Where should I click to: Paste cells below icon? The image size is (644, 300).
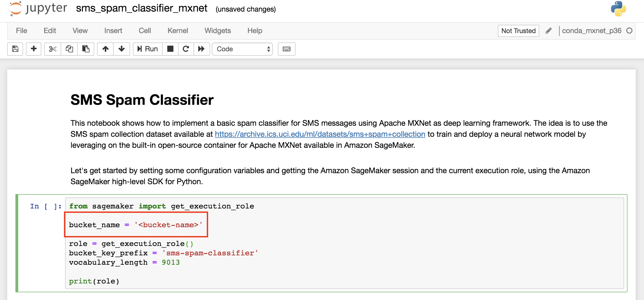[x=86, y=49]
